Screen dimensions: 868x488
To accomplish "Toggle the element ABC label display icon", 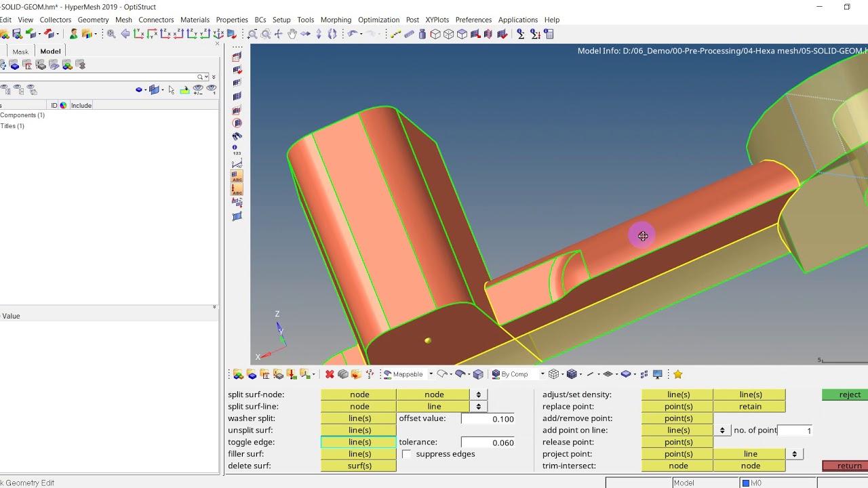I will point(237,176).
